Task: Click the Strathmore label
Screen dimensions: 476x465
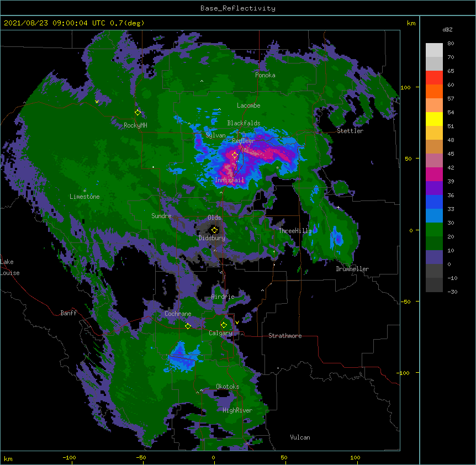Action: tap(285, 336)
